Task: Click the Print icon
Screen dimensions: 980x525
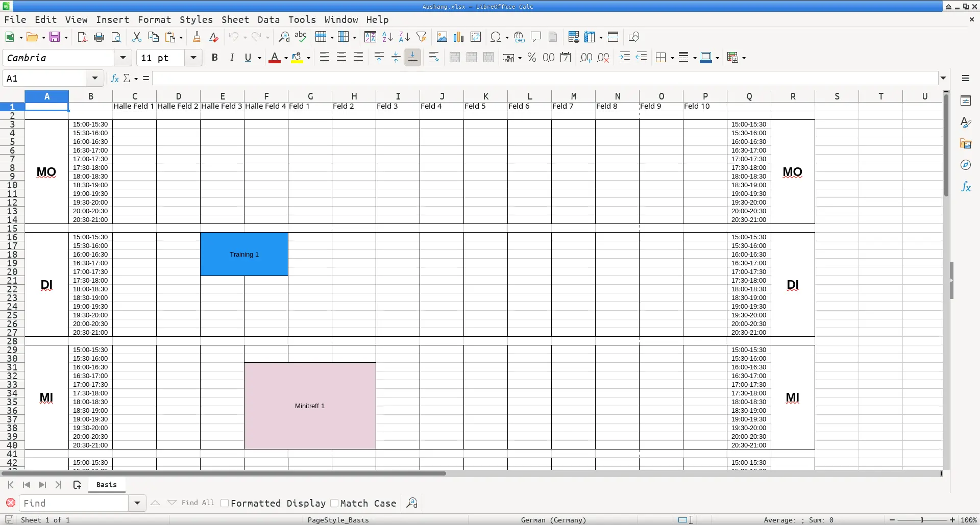Action: click(x=99, y=37)
